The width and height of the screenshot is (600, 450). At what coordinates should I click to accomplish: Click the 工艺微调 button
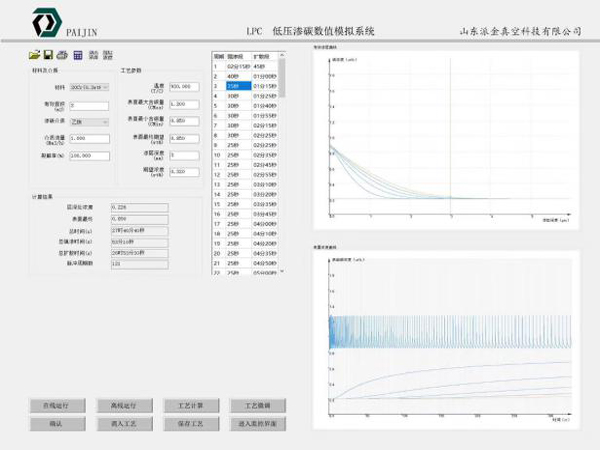[x=257, y=406]
